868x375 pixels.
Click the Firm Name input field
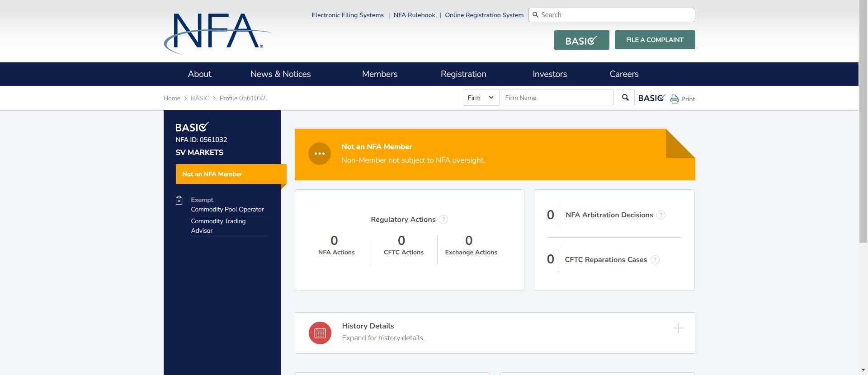point(557,98)
